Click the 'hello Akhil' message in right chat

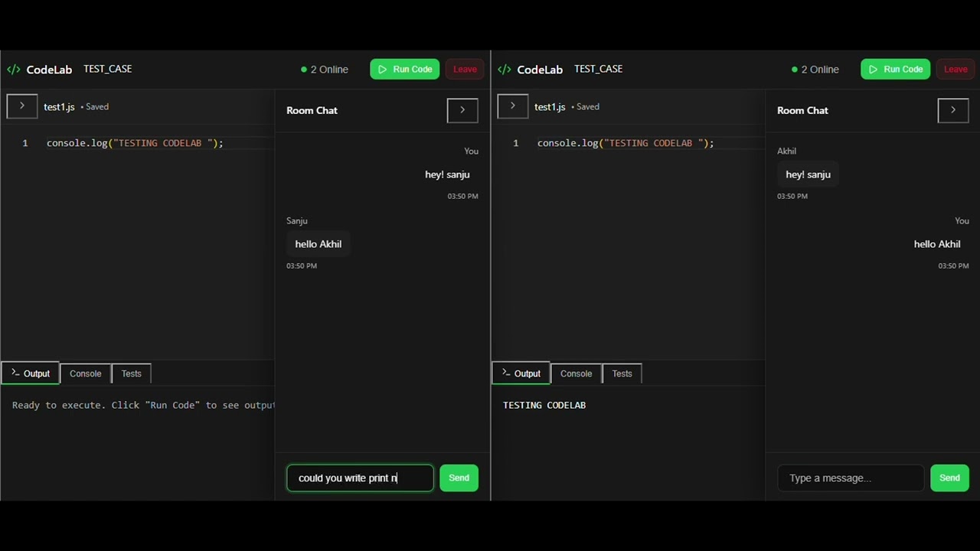[x=937, y=244]
